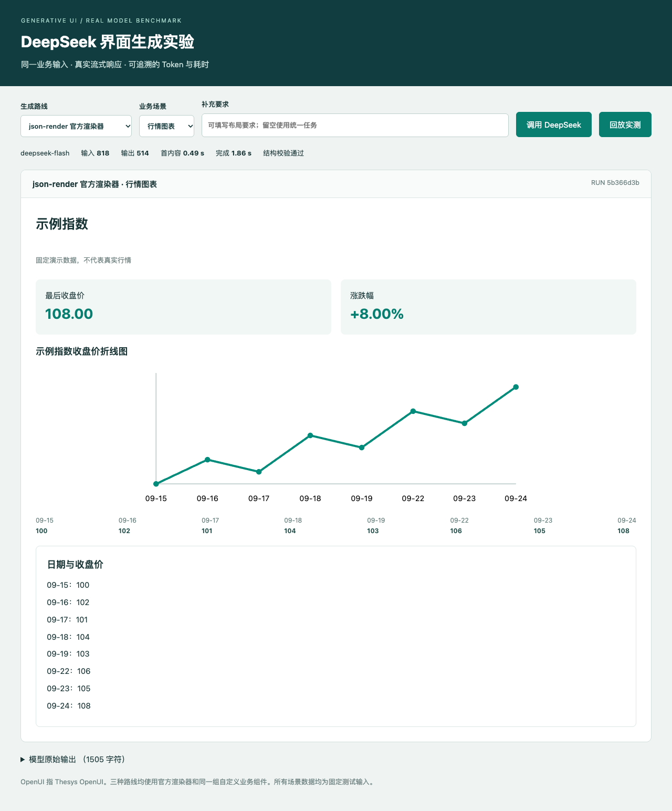Click the "固定演示数据，不代表真实行情" note
The width and height of the screenshot is (672, 811).
[83, 260]
